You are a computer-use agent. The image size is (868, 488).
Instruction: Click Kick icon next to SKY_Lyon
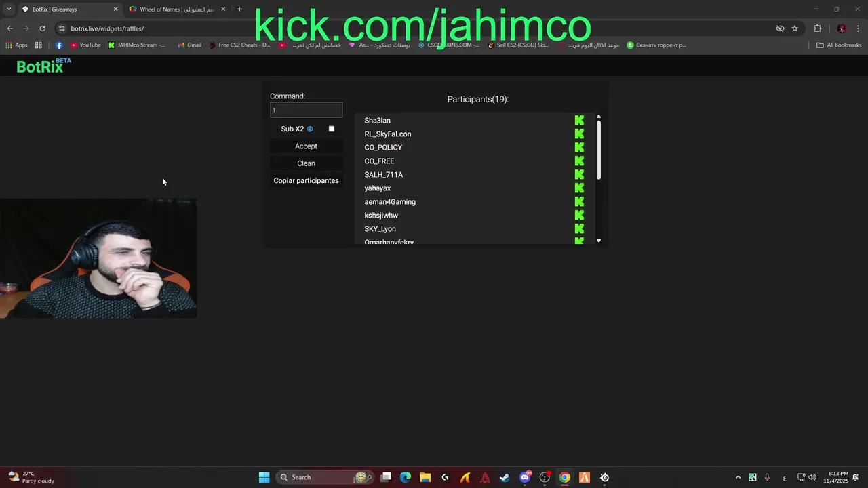coord(579,228)
